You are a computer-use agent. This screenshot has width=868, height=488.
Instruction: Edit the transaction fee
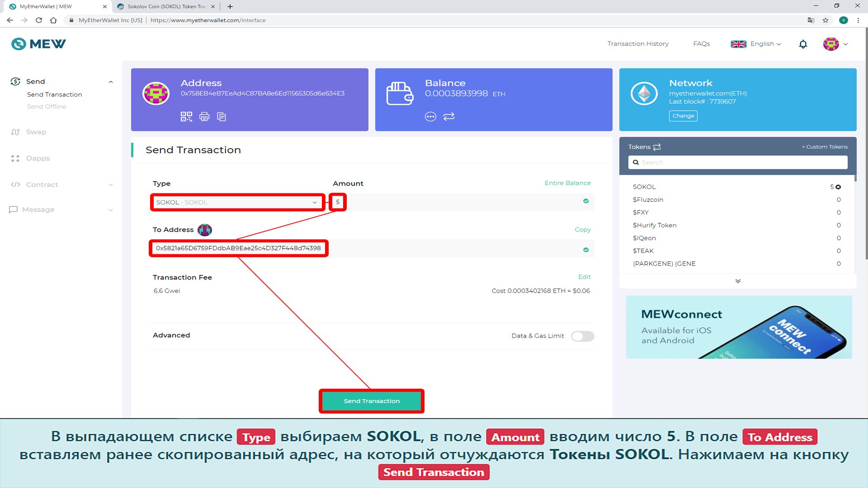(585, 277)
